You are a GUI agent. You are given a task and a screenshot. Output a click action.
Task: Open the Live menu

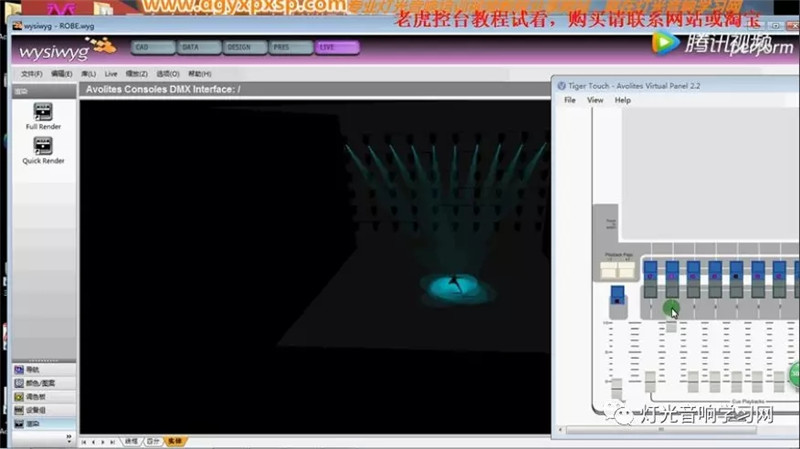pos(111,74)
